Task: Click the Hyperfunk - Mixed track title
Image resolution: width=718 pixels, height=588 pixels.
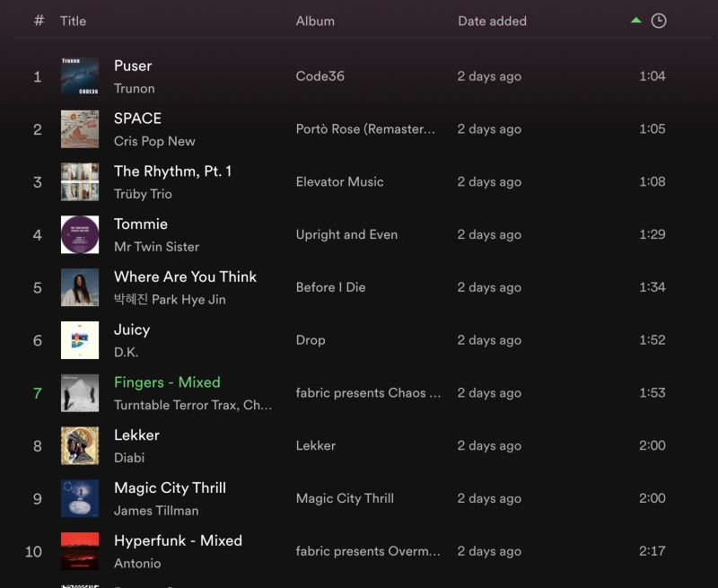Action: click(178, 540)
